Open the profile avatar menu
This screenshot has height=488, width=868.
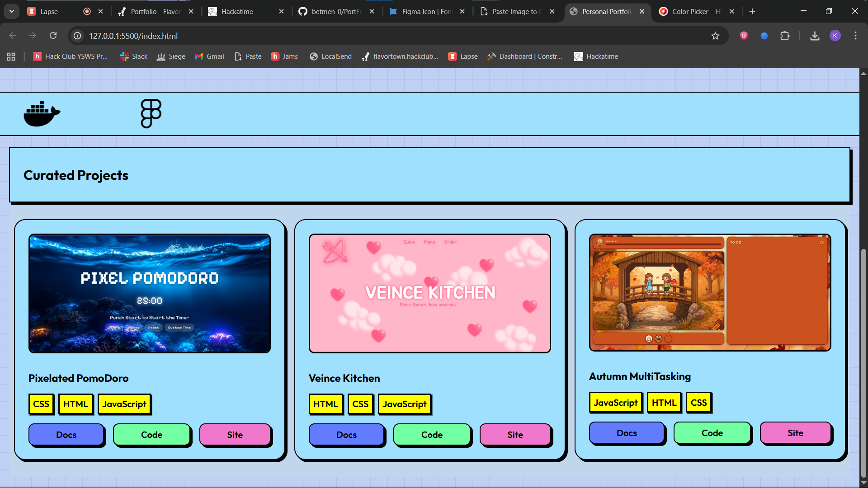click(x=835, y=36)
